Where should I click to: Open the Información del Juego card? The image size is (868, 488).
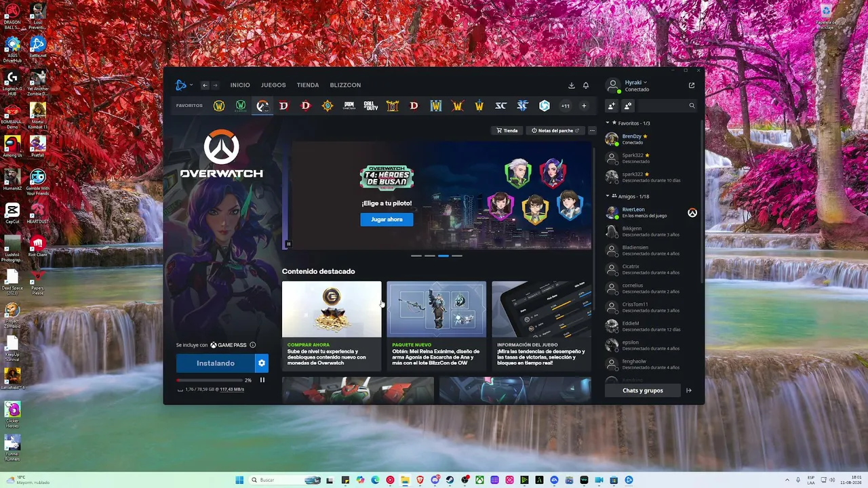541,326
